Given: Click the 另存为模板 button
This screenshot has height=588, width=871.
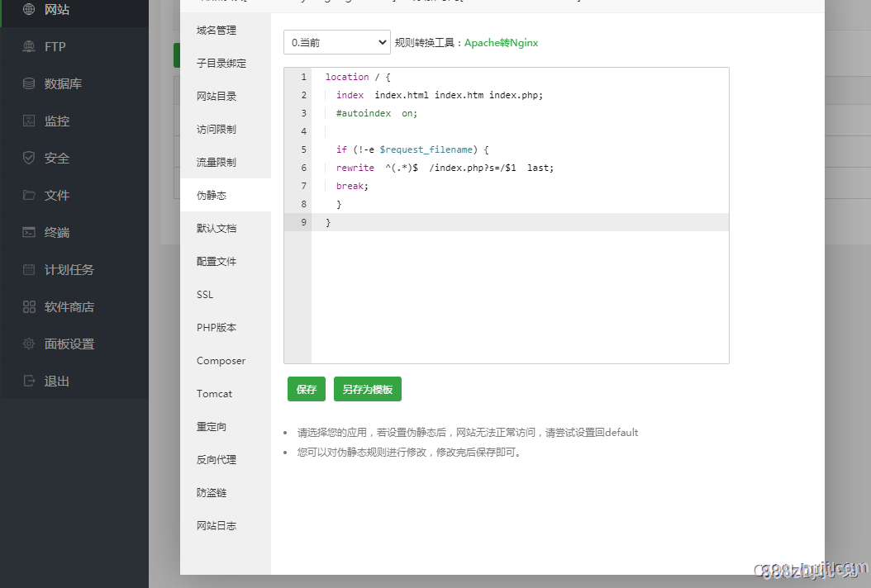Looking at the screenshot, I should tap(367, 389).
